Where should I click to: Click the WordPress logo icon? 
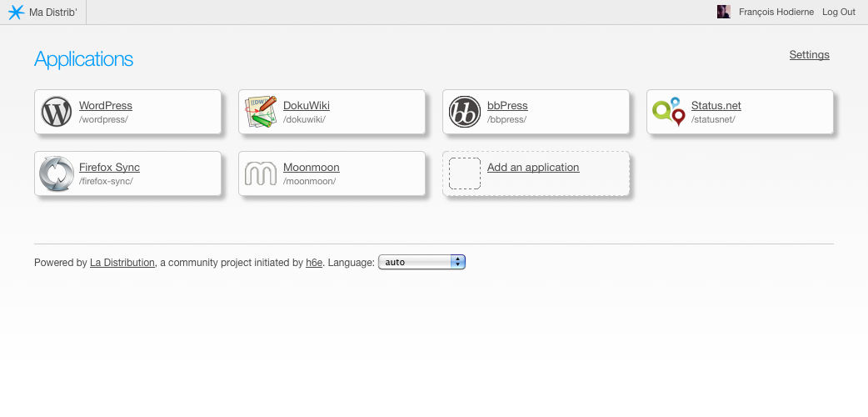pyautogui.click(x=56, y=112)
